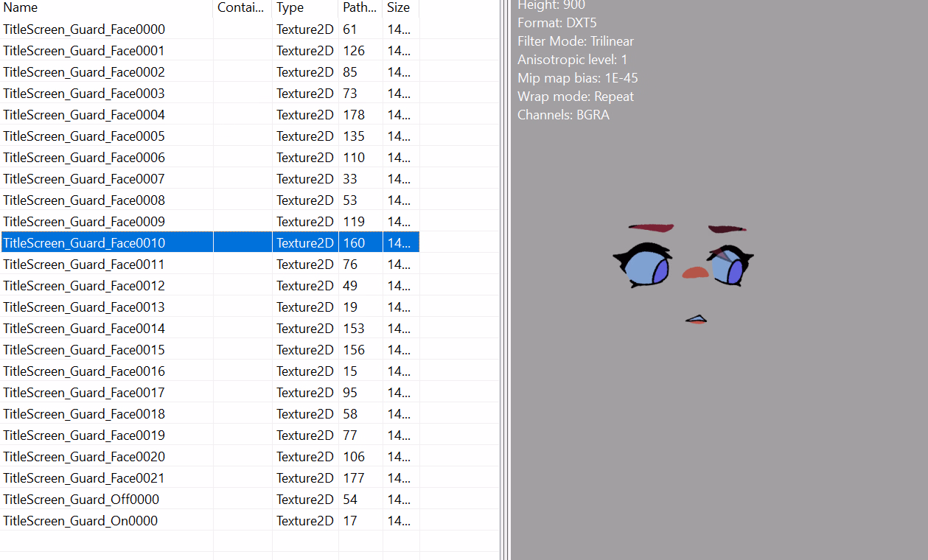Click the face texture preview image
Screen dimensions: 928x560
click(683, 273)
